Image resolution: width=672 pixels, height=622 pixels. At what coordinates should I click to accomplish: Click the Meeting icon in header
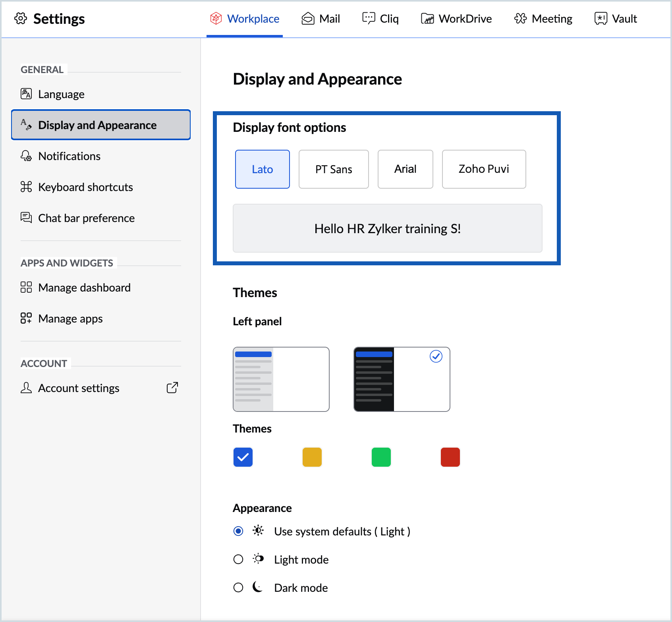click(x=520, y=19)
